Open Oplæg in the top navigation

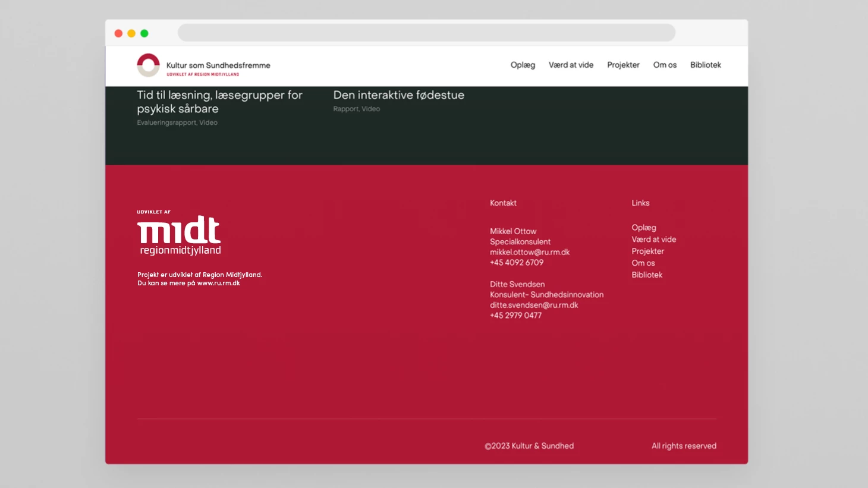(x=523, y=65)
